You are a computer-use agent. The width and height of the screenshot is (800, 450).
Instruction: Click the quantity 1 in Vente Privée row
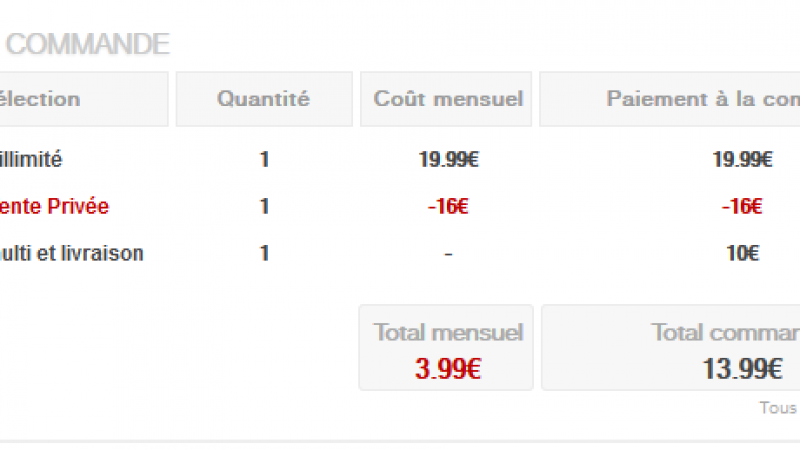coord(264,207)
